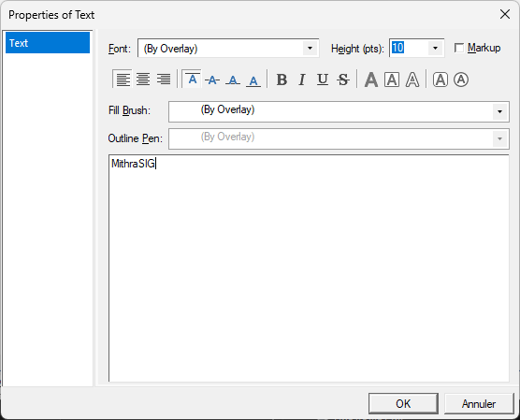
Task: Close the Properties of Text dialog
Action: coord(505,14)
